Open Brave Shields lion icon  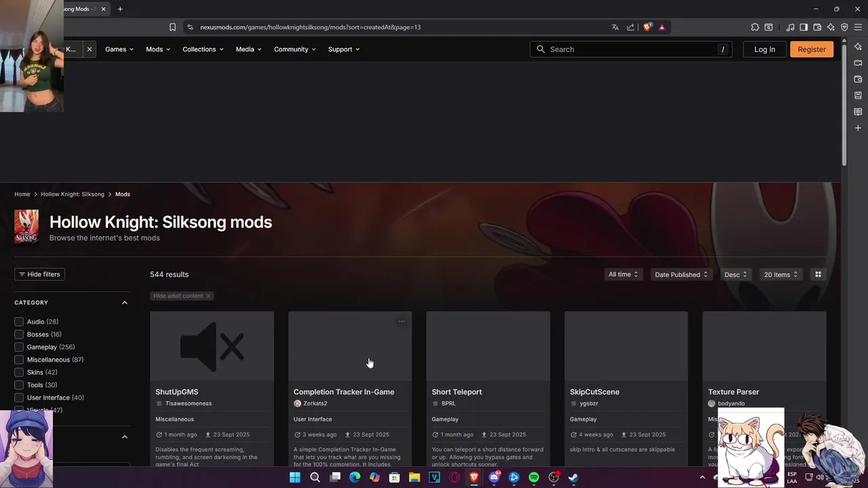pyautogui.click(x=647, y=27)
